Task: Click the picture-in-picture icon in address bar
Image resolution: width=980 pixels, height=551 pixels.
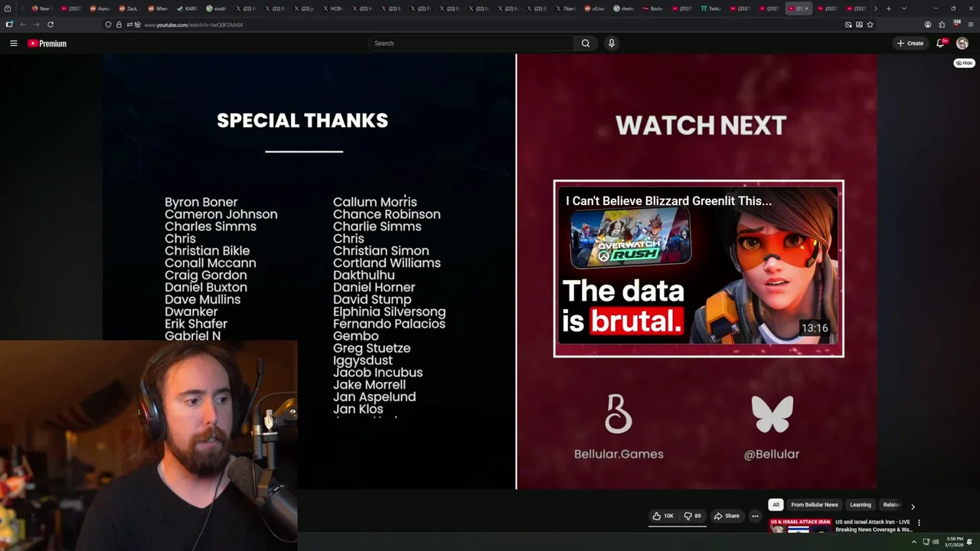Action: [x=848, y=24]
